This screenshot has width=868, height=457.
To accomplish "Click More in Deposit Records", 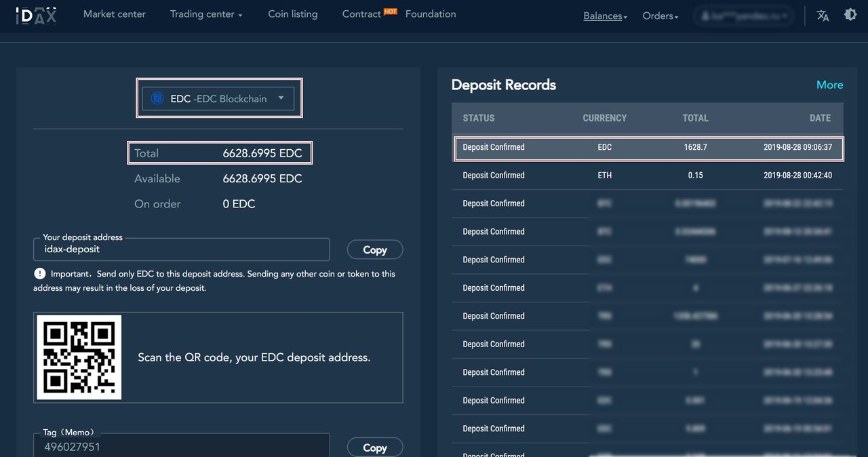I will click(829, 85).
